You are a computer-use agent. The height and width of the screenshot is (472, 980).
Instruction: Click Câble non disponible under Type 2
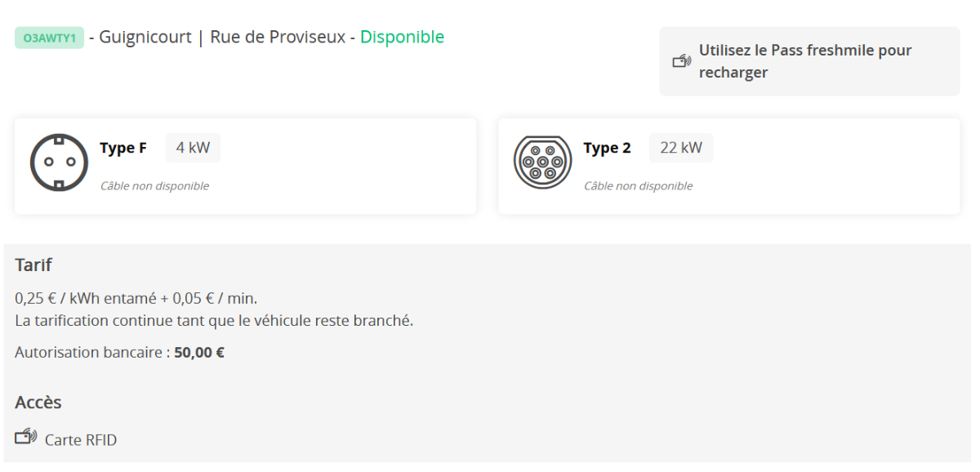click(x=638, y=186)
